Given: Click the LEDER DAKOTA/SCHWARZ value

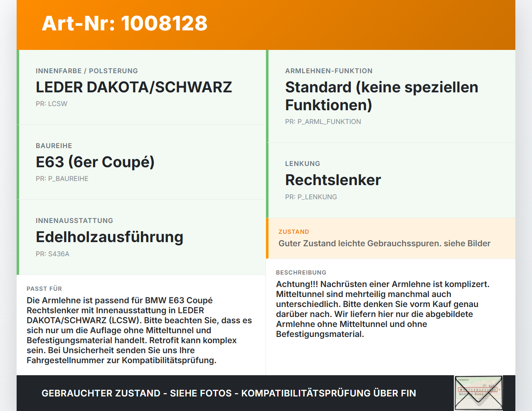Looking at the screenshot, I should pyautogui.click(x=134, y=87).
